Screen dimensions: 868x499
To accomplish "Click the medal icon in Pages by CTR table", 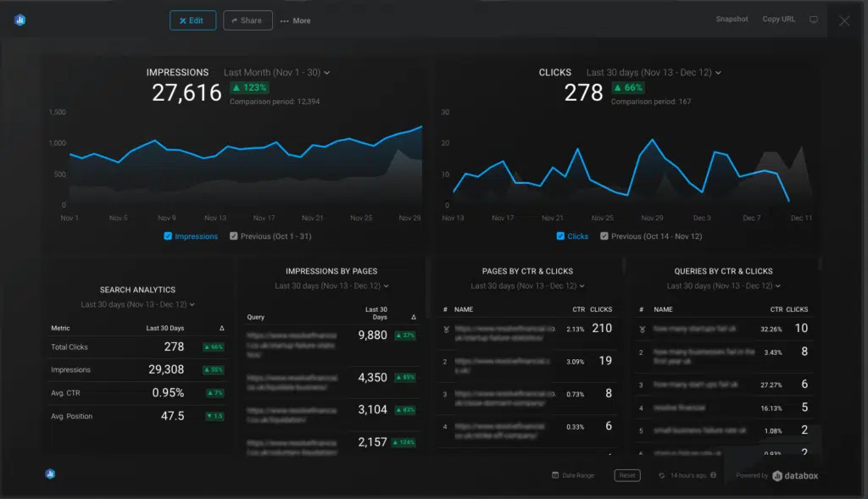I will (x=444, y=329).
